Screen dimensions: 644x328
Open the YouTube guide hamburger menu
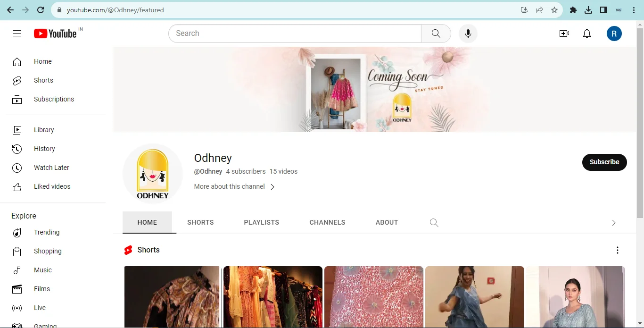[17, 34]
